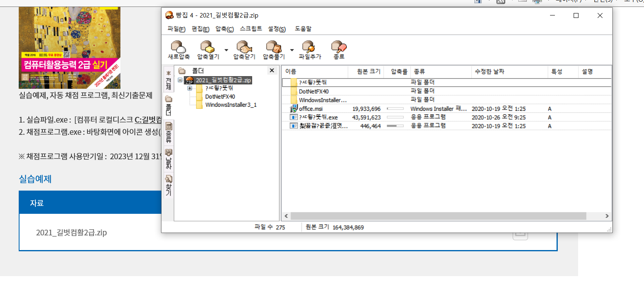The image size is (644, 281).
Task: Expand the first subfolder in tree
Action: 190,88
